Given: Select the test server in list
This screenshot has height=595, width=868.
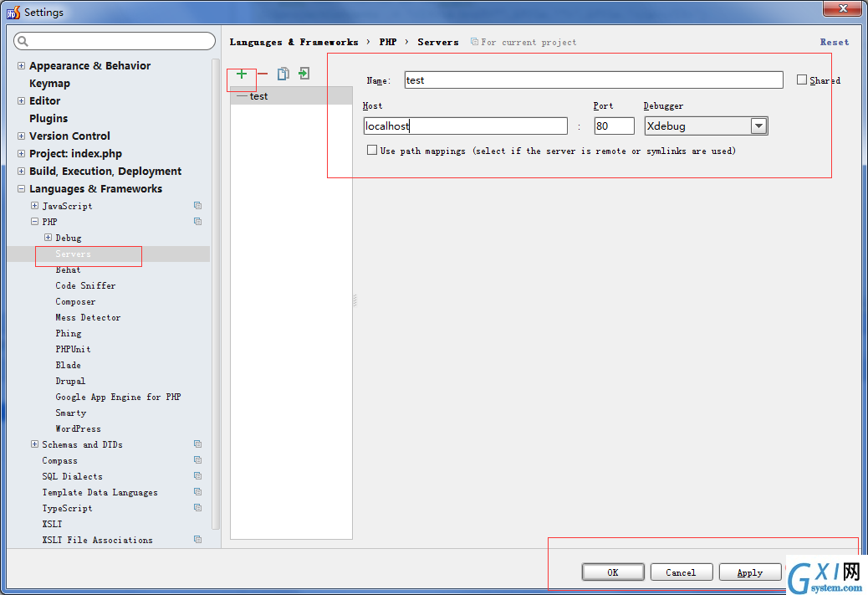Looking at the screenshot, I should 291,96.
